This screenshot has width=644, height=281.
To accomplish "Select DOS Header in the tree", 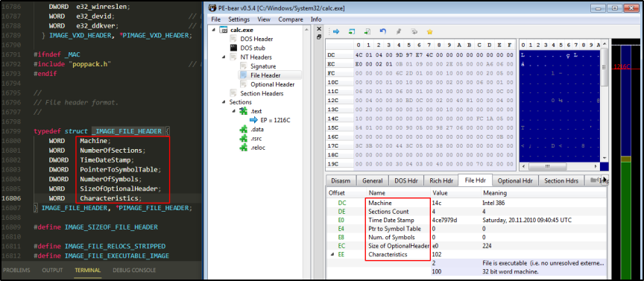I will (256, 39).
